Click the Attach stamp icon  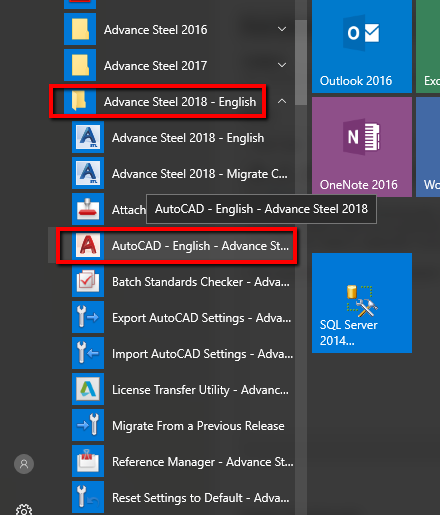pos(88,209)
